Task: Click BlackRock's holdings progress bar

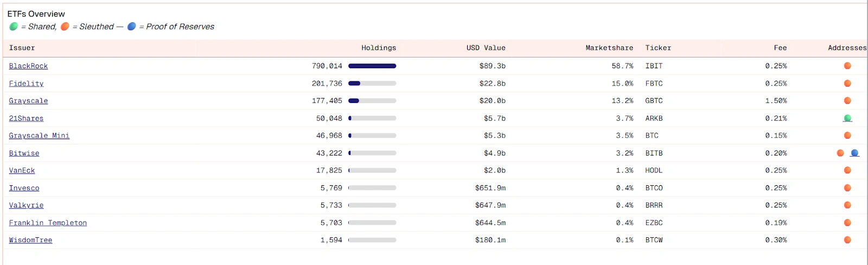Action: [x=372, y=66]
